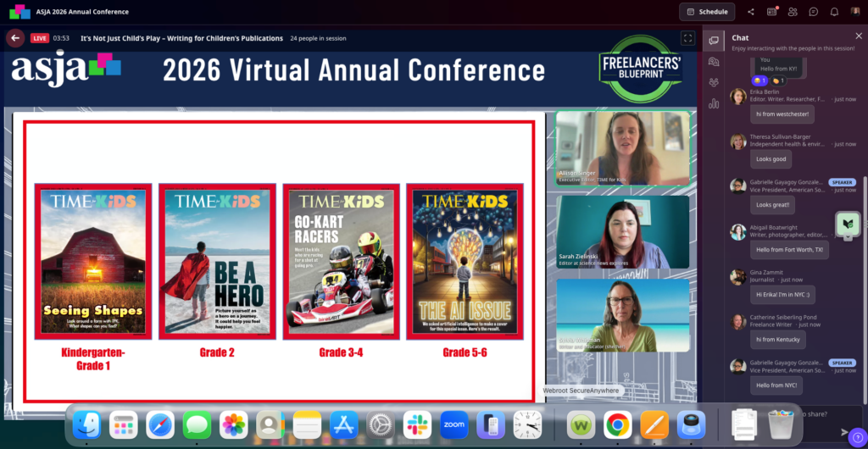Send the chat message with arrow icon

point(844,432)
